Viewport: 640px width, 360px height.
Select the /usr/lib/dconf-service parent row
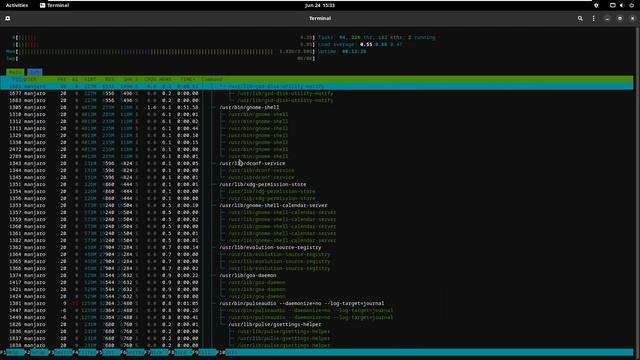(x=317, y=163)
